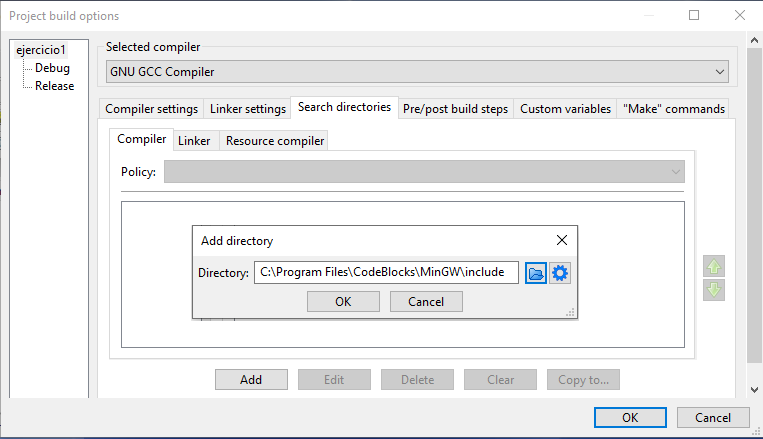Open the Selected compiler dropdown
The image size is (763, 439).
click(x=417, y=72)
